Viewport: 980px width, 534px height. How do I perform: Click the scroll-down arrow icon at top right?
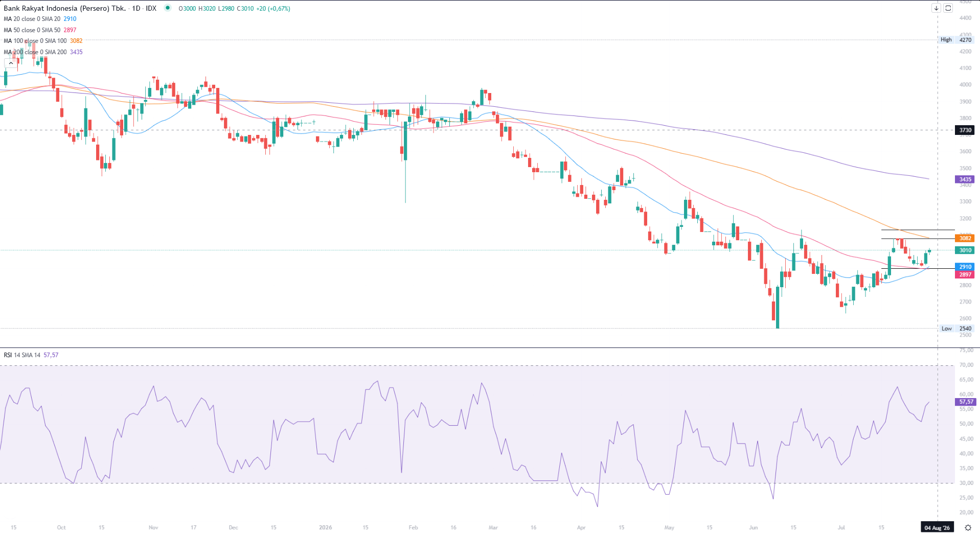pyautogui.click(x=936, y=8)
